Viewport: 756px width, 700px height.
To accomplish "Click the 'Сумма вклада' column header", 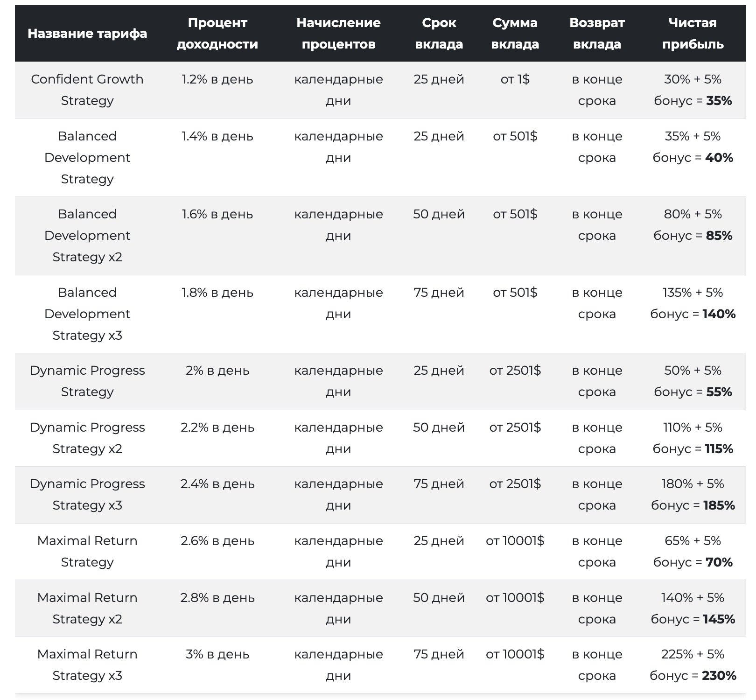I will 515,34.
